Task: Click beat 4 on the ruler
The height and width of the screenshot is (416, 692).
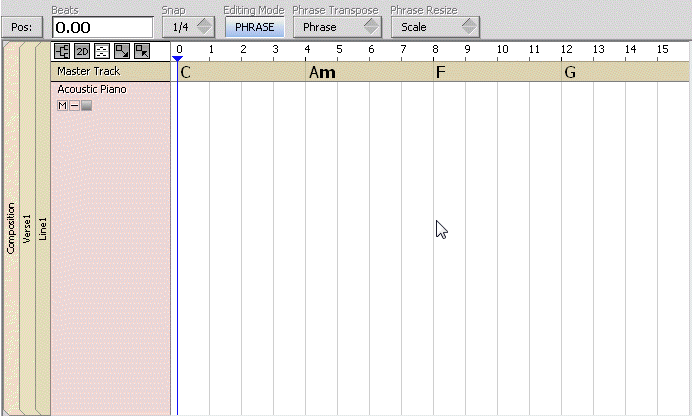Action: coord(307,49)
